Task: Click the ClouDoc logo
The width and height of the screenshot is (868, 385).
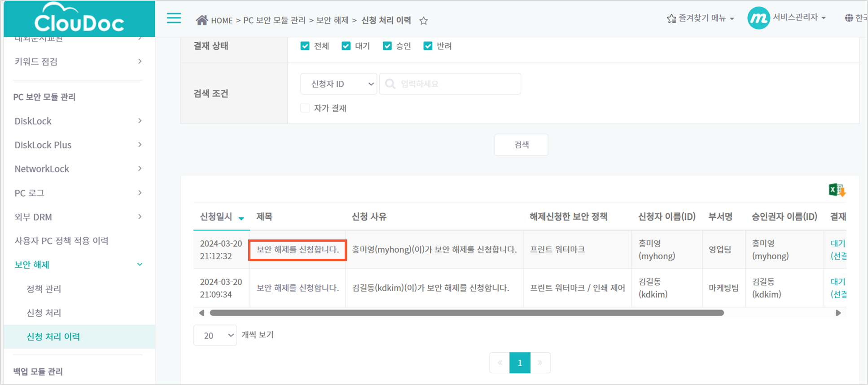Action: point(79,18)
